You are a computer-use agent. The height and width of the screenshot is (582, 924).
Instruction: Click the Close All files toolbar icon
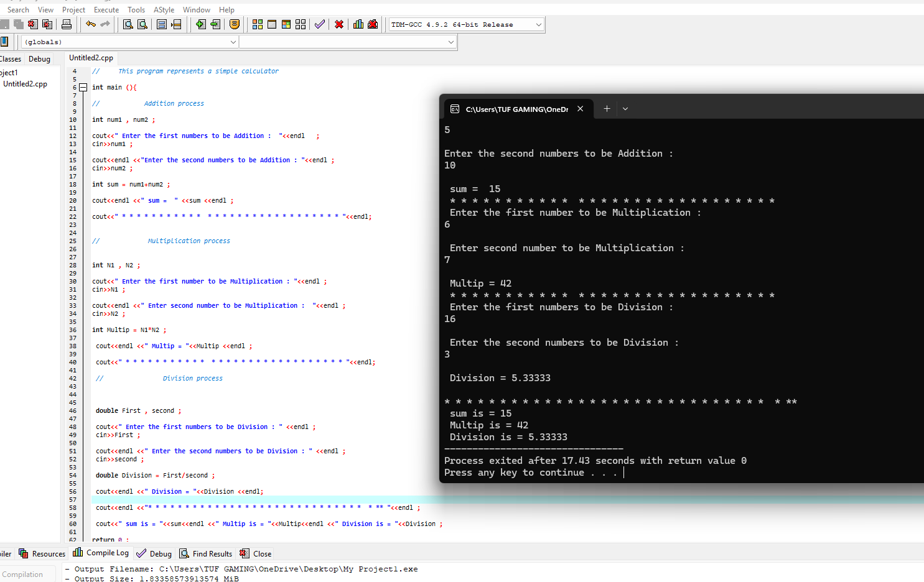(47, 24)
